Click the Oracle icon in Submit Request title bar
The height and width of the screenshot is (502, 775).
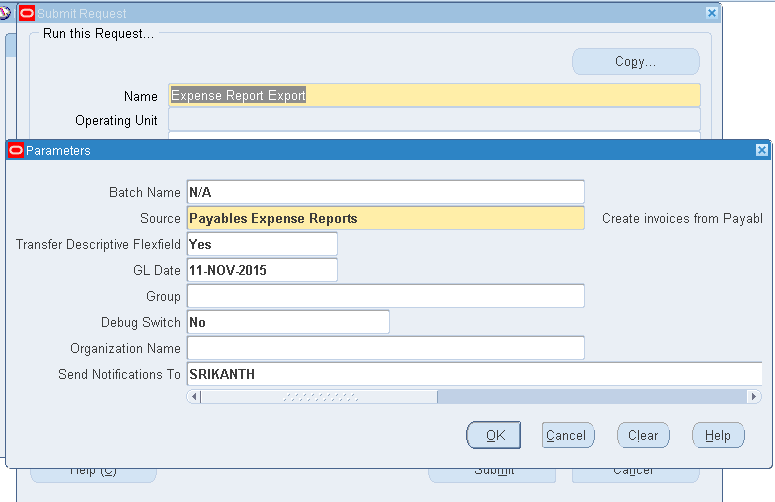[x=27, y=13]
